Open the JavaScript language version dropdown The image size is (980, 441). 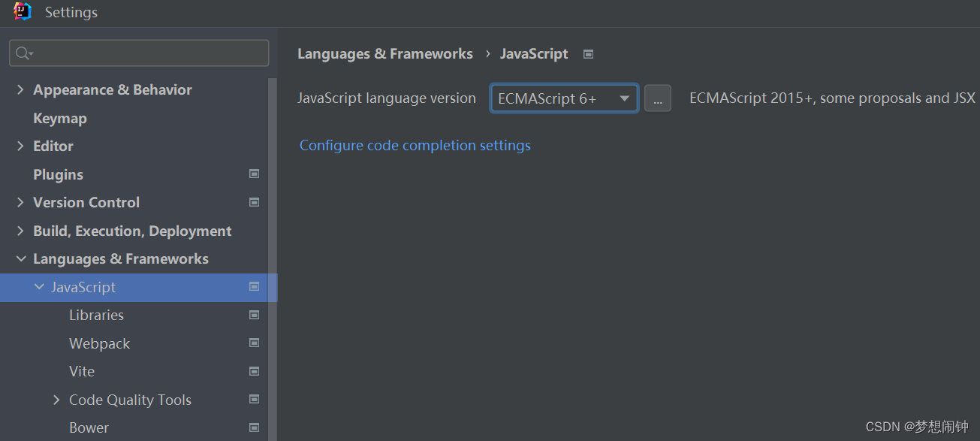point(564,98)
